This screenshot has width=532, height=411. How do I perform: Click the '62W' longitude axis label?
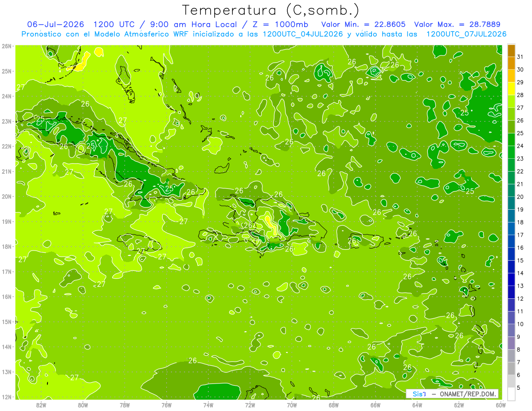(459, 404)
